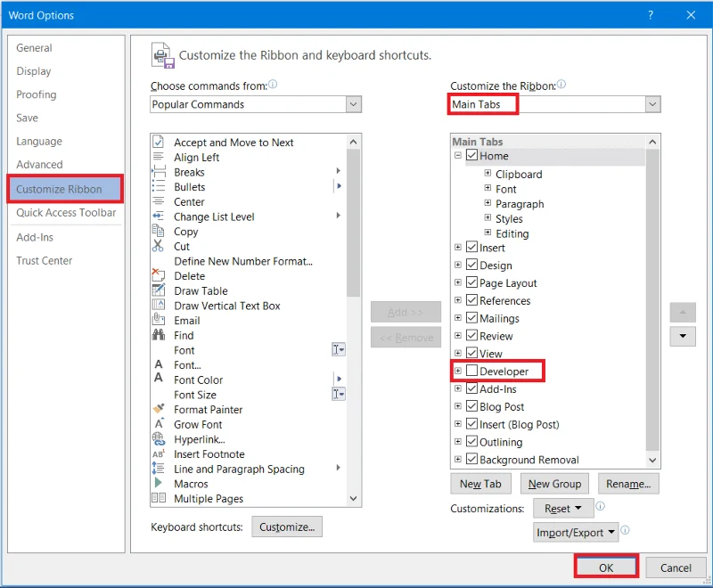Select the Copy command icon
The image size is (713, 588).
pos(159,231)
